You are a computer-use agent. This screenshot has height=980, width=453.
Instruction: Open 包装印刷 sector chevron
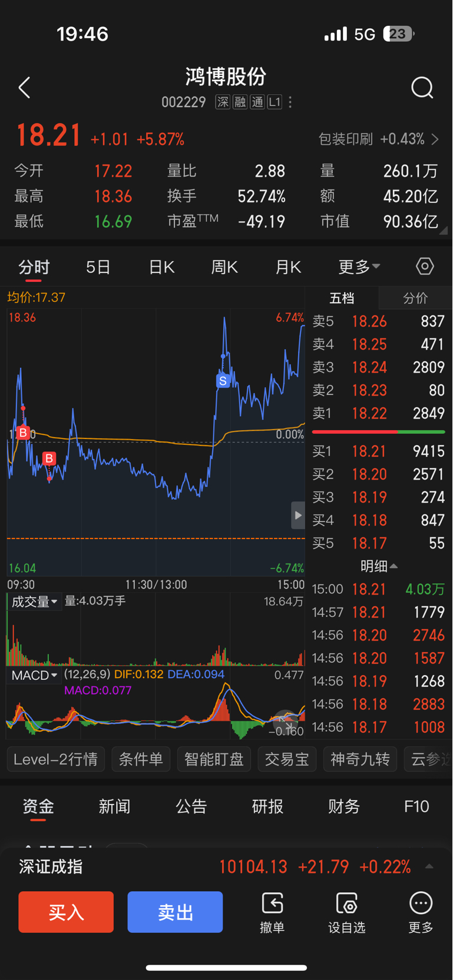click(435, 139)
